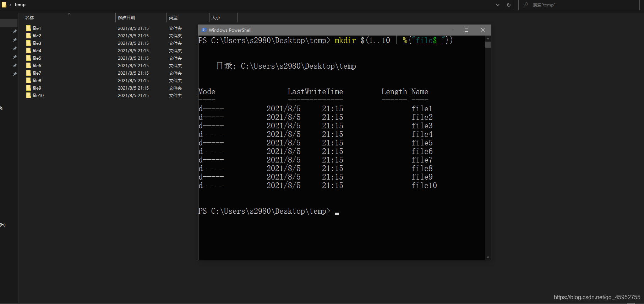This screenshot has width=644, height=304.
Task: Click the Length header in PowerShell output
Action: 394,92
